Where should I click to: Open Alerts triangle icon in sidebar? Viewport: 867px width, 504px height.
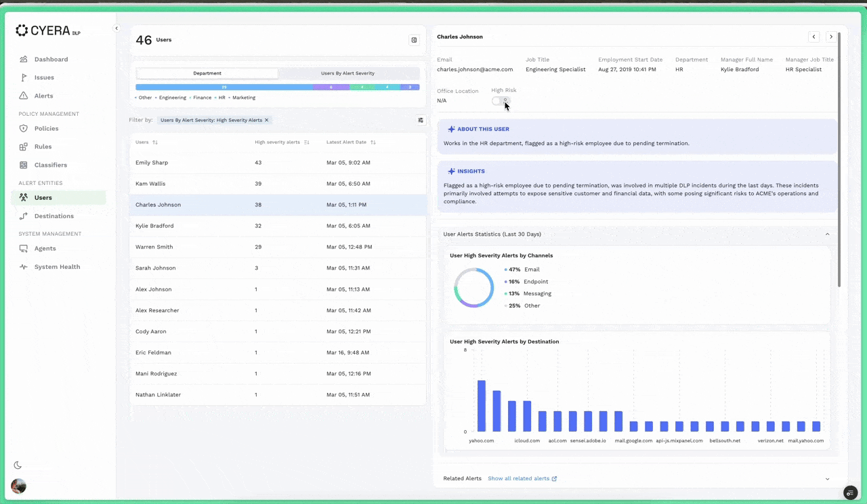(24, 96)
